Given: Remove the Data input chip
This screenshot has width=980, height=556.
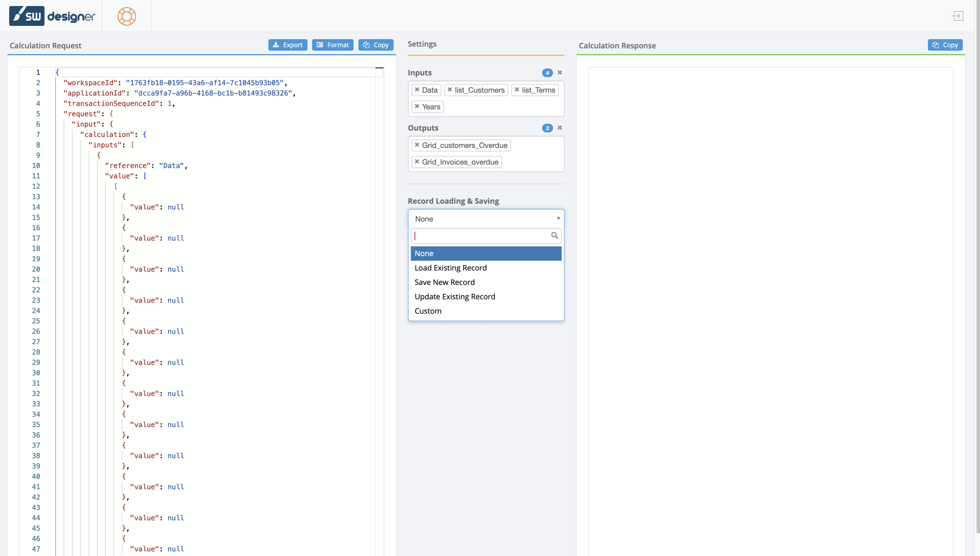Looking at the screenshot, I should (416, 90).
